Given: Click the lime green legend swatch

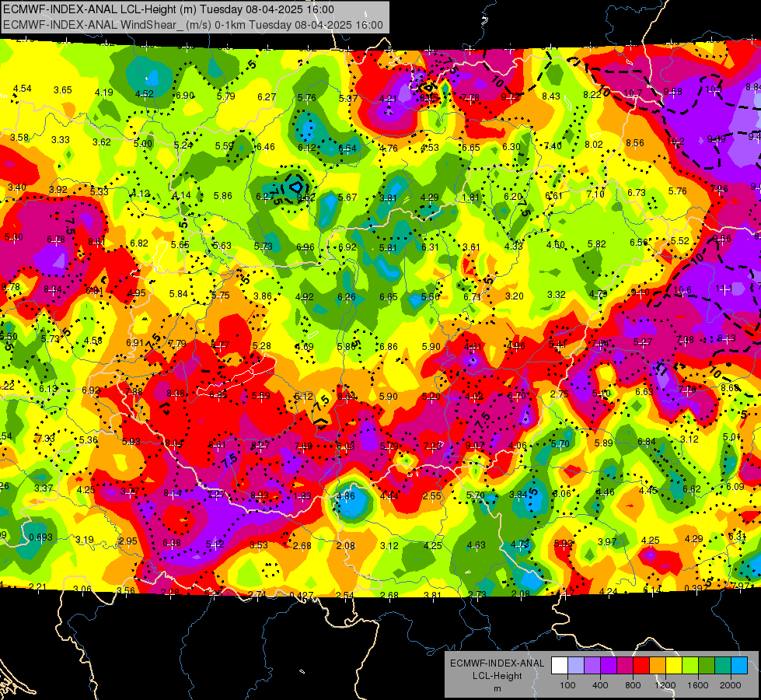Looking at the screenshot, I should click(x=690, y=666).
